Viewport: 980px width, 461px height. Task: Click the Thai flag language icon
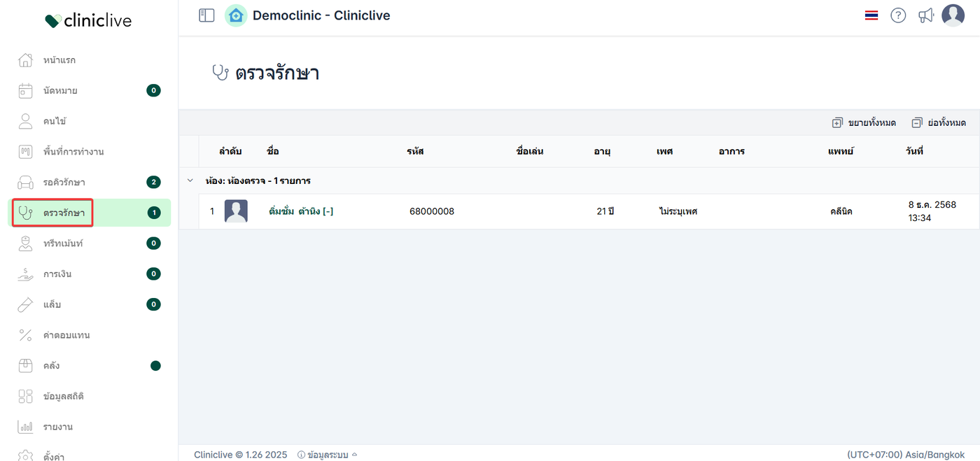(x=871, y=15)
